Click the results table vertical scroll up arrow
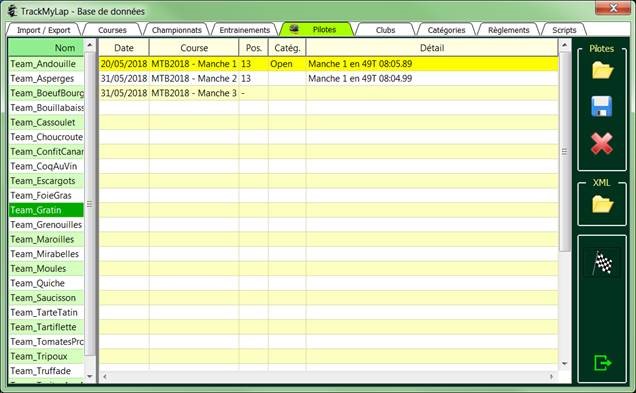The height and width of the screenshot is (393, 636). [564, 44]
